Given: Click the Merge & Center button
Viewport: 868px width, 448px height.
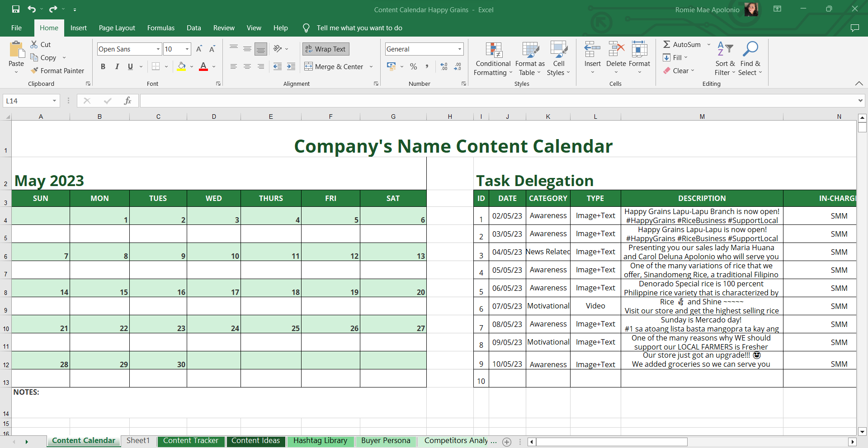Looking at the screenshot, I should coord(334,66).
